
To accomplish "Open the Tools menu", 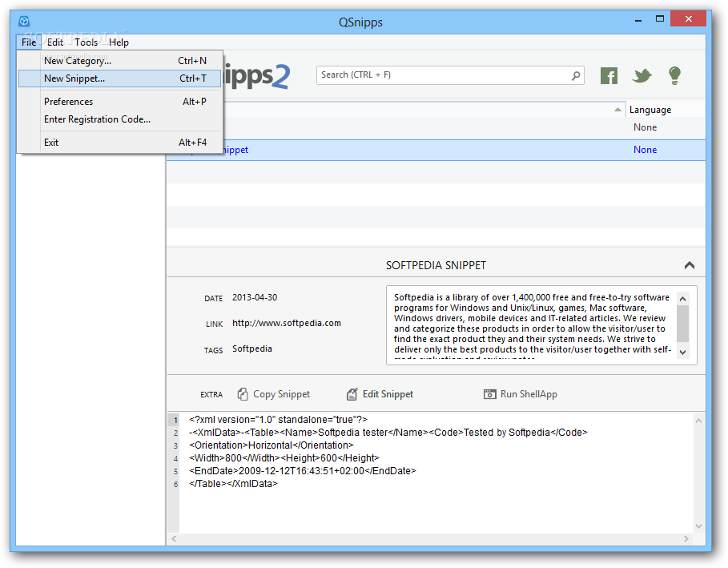I will point(86,42).
